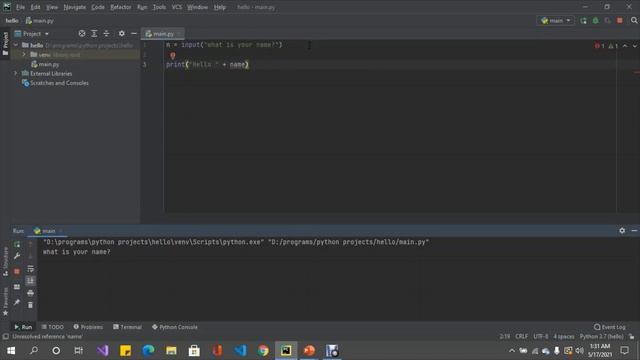Screen dimensions: 640x360
Task: Open the Tools menu
Action: click(x=159, y=7)
